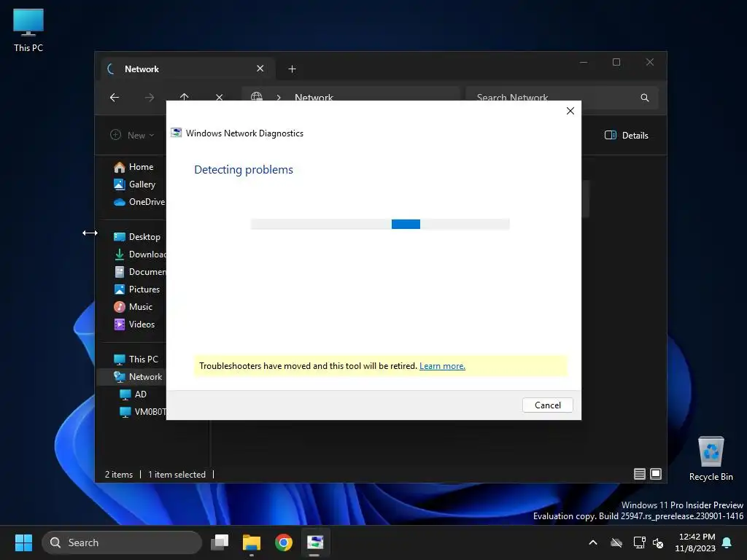Go up one folder level in Explorer
Viewport: 747px width, 560px height.
[185, 97]
